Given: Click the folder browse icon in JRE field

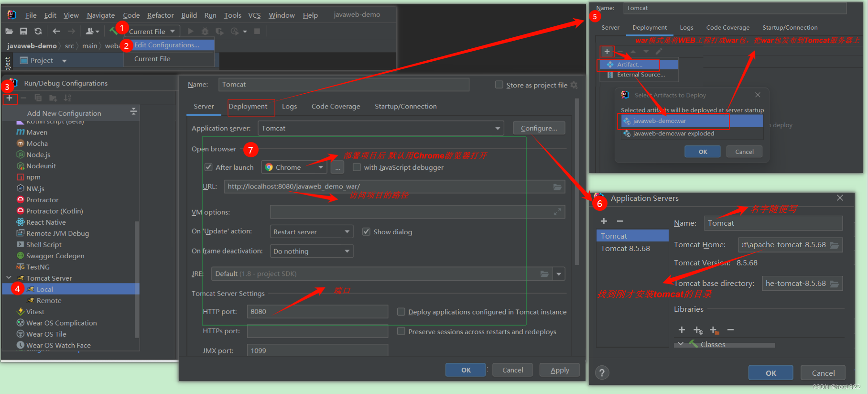Looking at the screenshot, I should 544,274.
